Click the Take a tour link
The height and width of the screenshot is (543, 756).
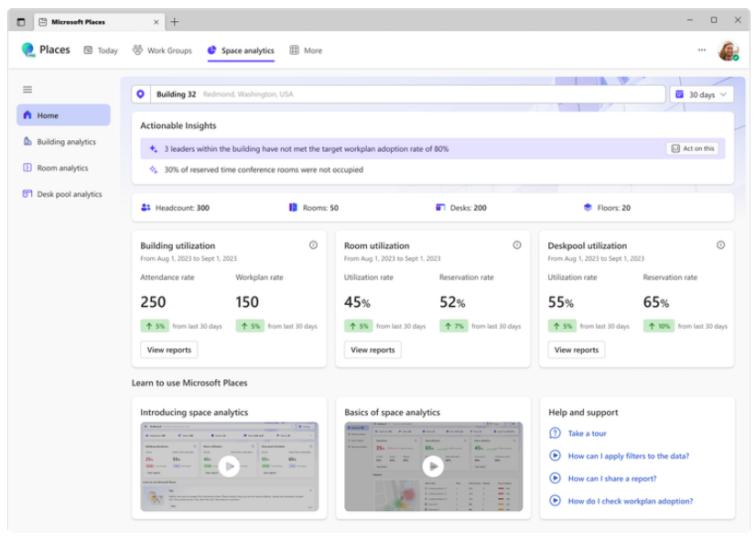coord(588,433)
